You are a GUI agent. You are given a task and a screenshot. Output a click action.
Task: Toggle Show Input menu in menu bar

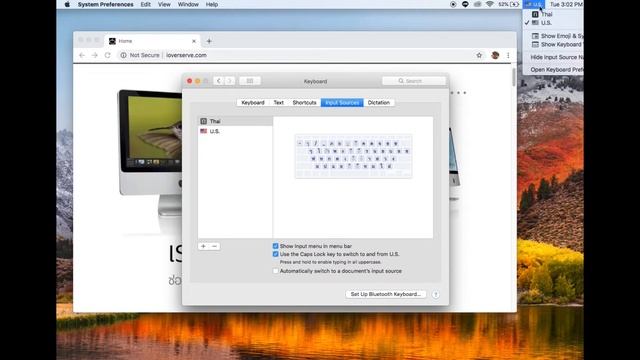pos(276,246)
